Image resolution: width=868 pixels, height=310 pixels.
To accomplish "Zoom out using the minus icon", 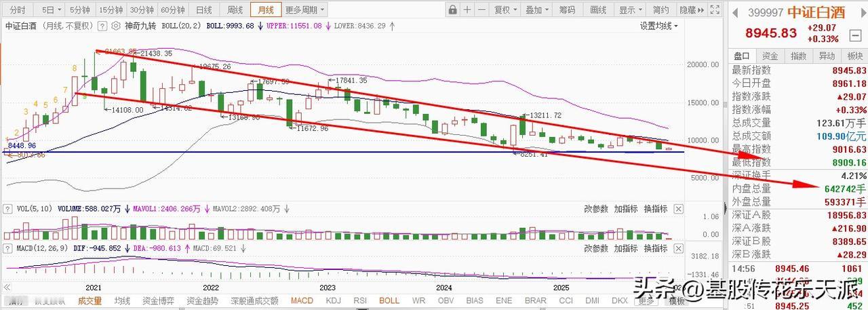I will point(481,9).
